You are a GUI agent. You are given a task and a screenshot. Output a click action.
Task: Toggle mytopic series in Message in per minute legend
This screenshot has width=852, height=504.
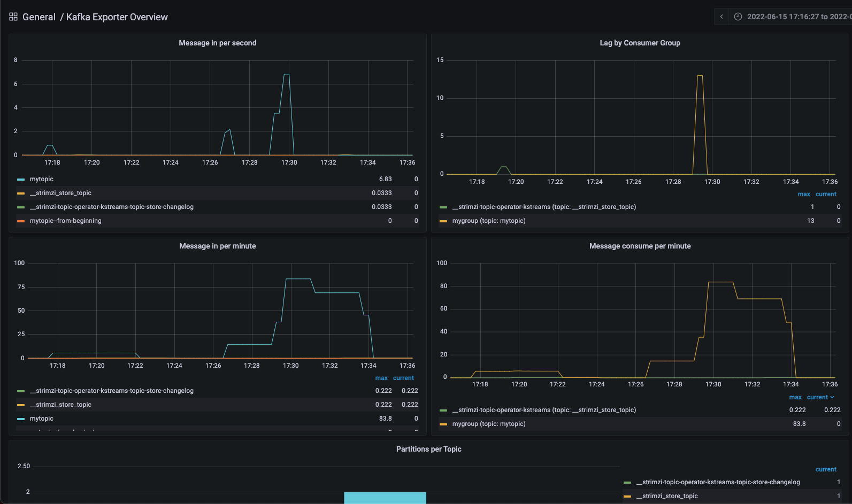[42, 418]
